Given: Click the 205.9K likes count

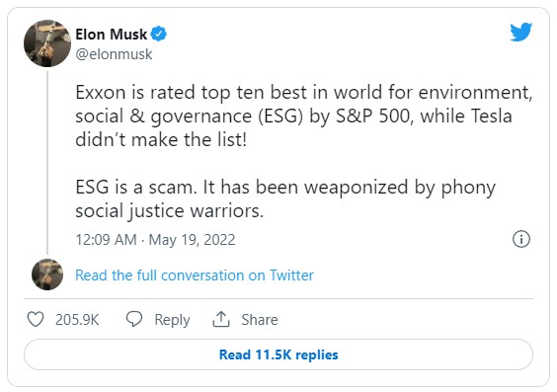Looking at the screenshot, I should click(77, 320).
